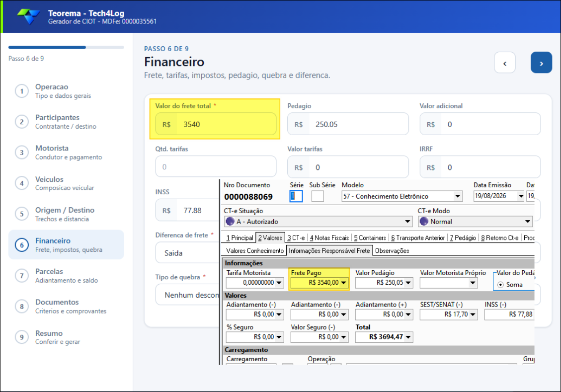Go back with previous step arrow
The width and height of the screenshot is (561, 392).
(504, 63)
